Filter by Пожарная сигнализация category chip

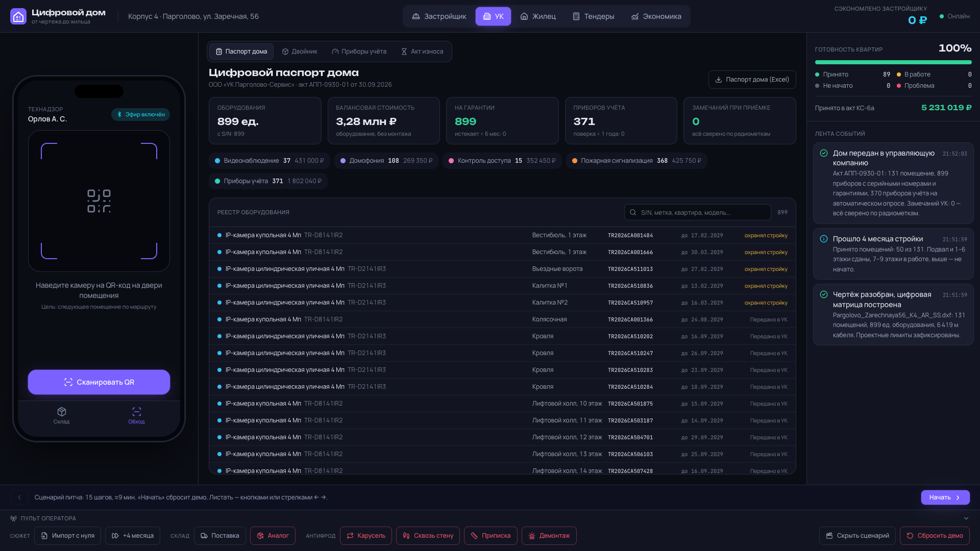[636, 161]
